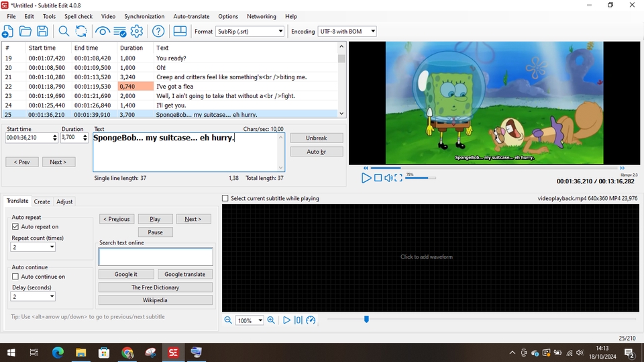Click the Google translate button
Viewport: 644px width, 362px height.
tap(185, 275)
